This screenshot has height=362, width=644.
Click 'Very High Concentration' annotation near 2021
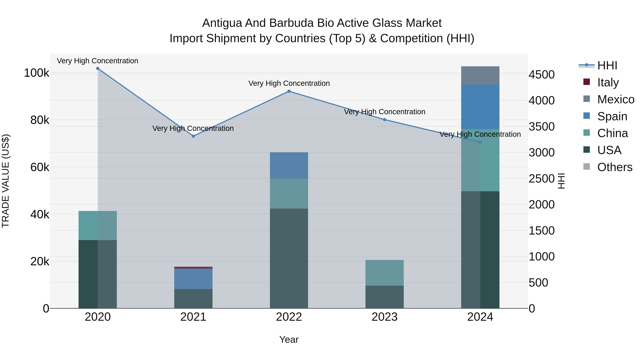pyautogui.click(x=193, y=128)
